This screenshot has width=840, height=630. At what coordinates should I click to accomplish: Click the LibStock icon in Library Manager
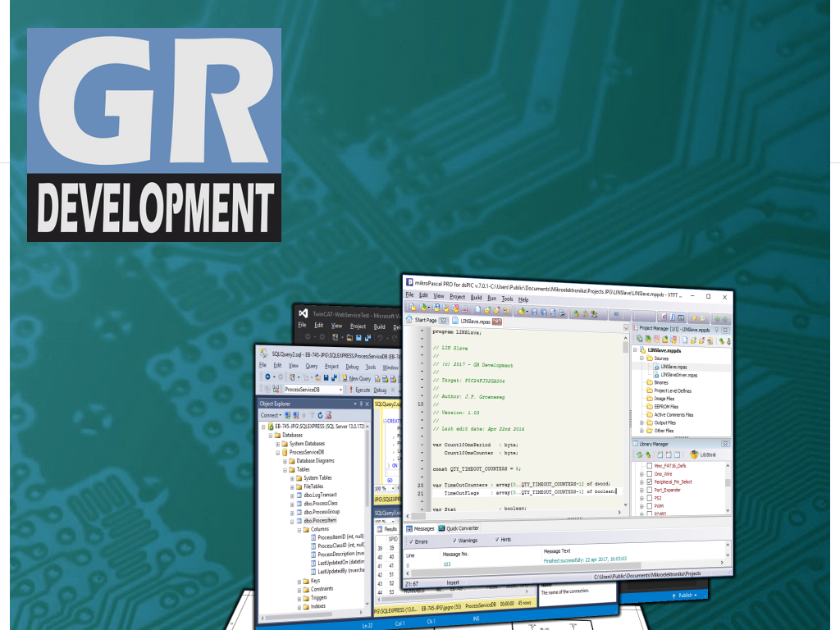695,454
